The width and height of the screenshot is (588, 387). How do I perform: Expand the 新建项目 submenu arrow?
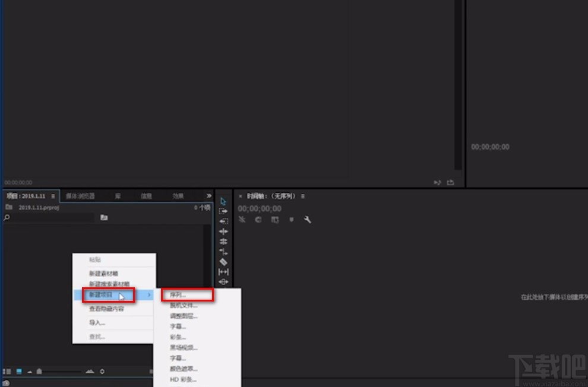pyautogui.click(x=149, y=295)
